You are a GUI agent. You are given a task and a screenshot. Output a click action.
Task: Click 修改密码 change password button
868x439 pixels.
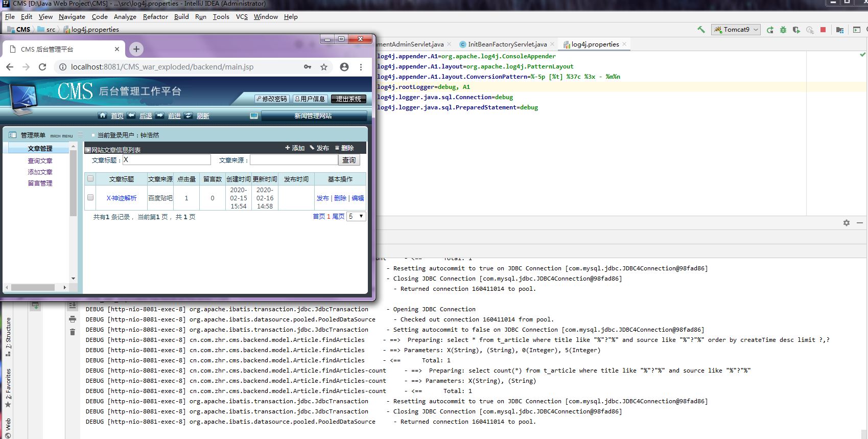coord(271,99)
